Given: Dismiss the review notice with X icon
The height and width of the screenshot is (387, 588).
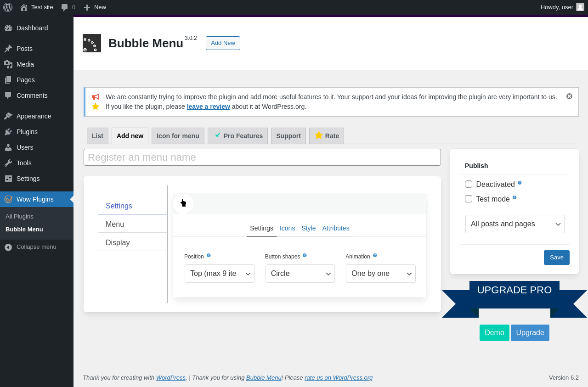Looking at the screenshot, I should 569,96.
